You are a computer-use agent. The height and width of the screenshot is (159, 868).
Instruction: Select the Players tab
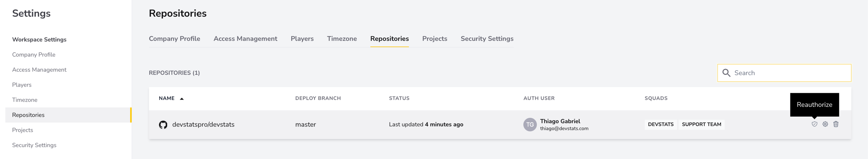[302, 39]
